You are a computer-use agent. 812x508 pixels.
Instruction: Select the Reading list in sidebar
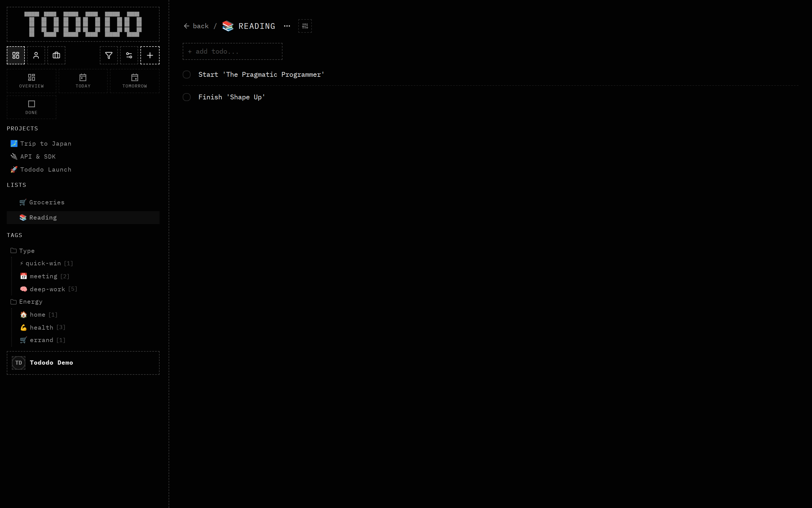point(83,218)
